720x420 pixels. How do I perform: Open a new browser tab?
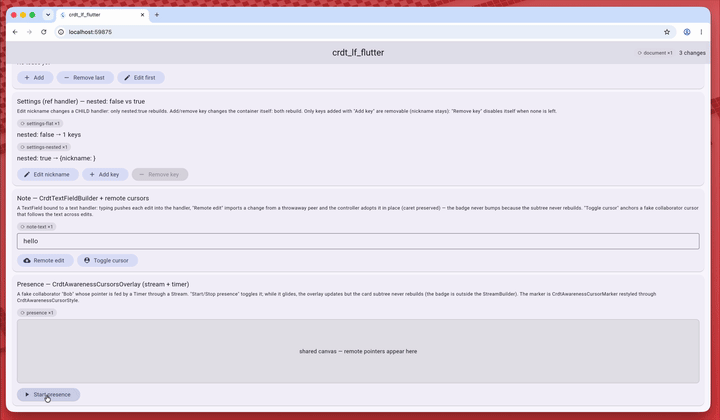pyautogui.click(x=157, y=15)
